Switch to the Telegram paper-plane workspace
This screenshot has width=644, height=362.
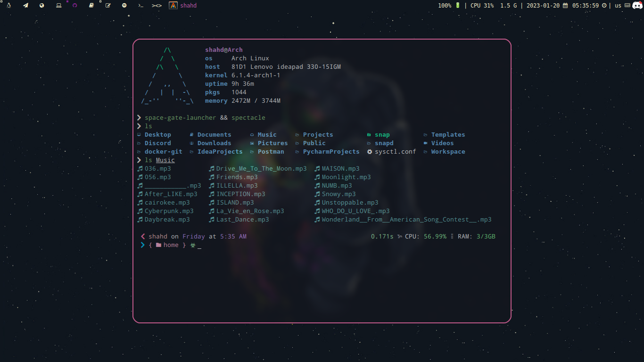click(25, 6)
